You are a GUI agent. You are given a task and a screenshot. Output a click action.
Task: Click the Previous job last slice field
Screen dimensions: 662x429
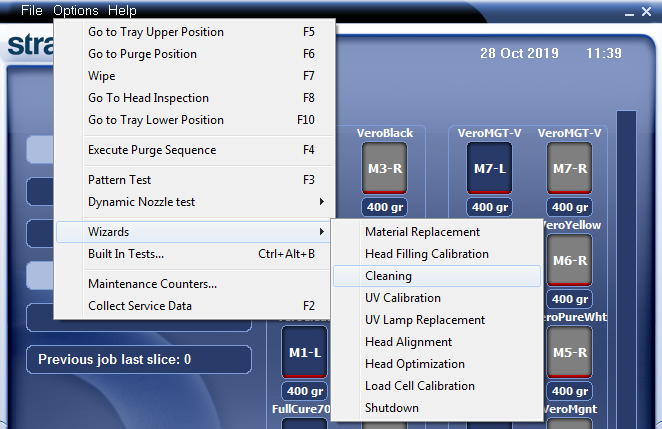coord(138,359)
